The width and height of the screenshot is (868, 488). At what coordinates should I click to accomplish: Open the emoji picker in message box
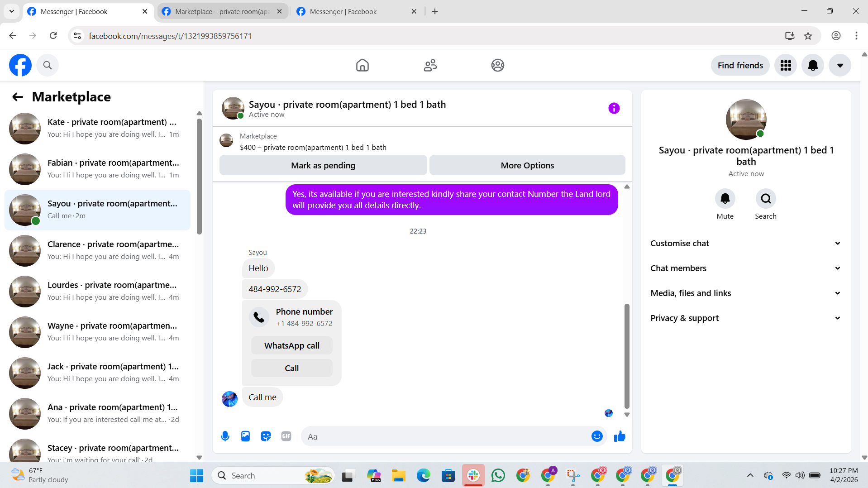coord(597,436)
